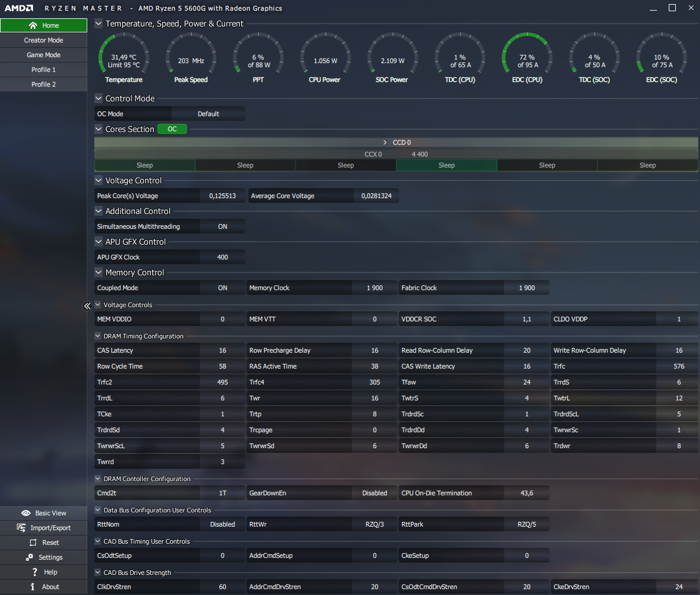
Task: Click CAS Latency value 16
Action: pos(222,350)
